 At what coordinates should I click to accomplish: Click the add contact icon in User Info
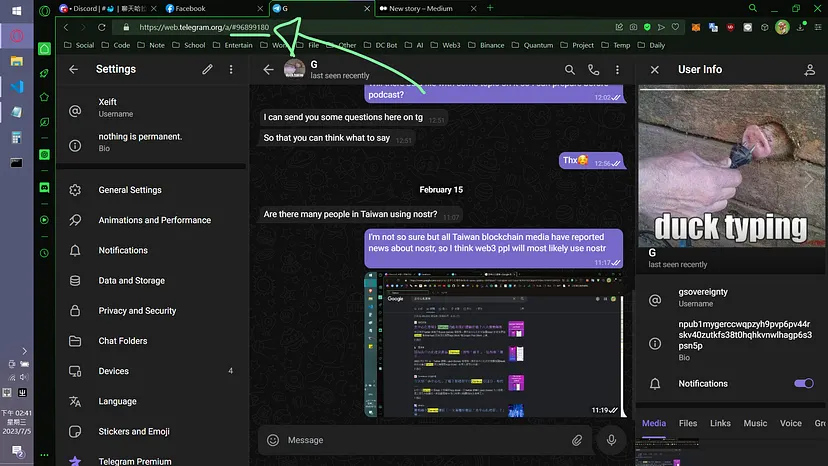click(810, 70)
